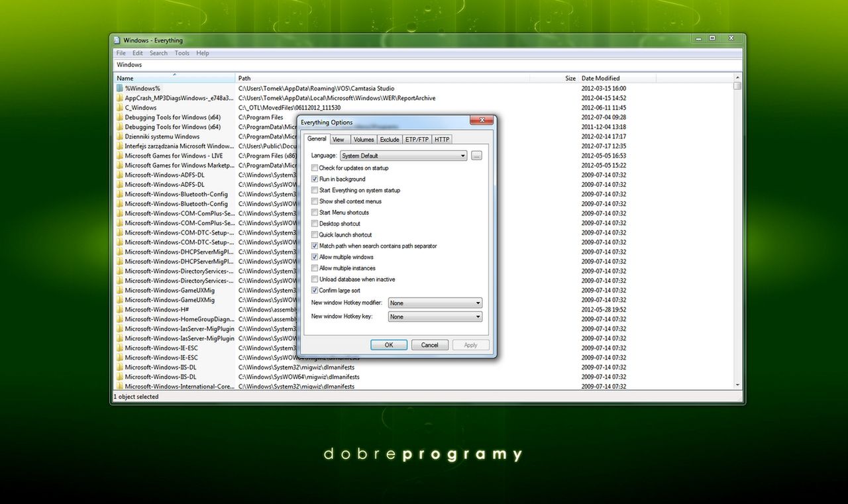Check Unload database when inactive
Viewport: 848px width, 504px height.
(x=315, y=279)
